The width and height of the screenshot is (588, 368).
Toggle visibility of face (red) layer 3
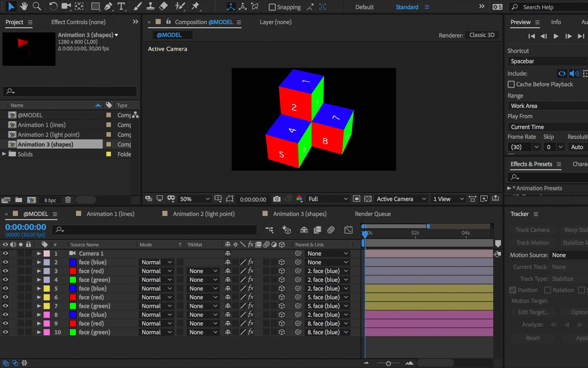[x=5, y=271]
